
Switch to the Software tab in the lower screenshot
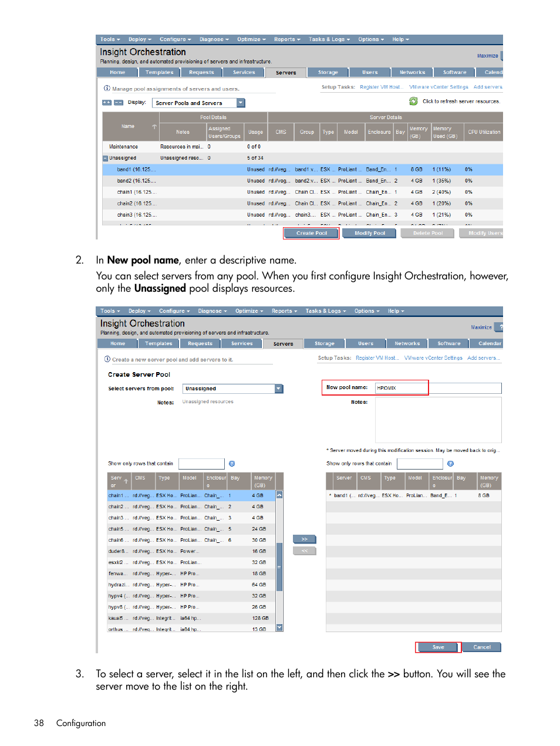[x=449, y=343]
